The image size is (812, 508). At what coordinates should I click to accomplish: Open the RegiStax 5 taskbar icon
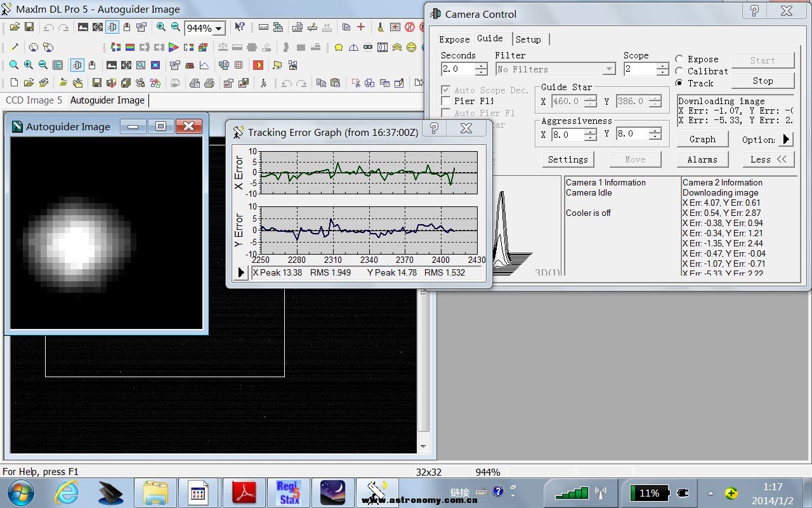(289, 493)
